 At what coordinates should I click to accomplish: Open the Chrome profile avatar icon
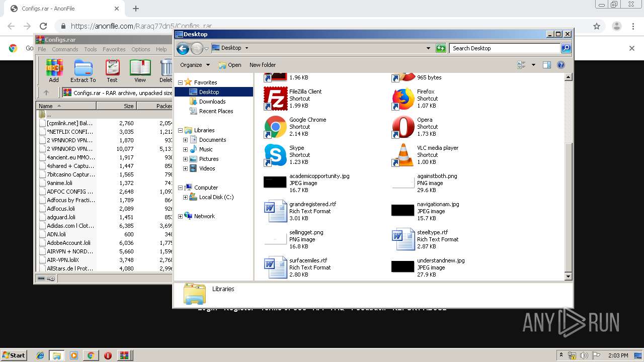pyautogui.click(x=616, y=26)
